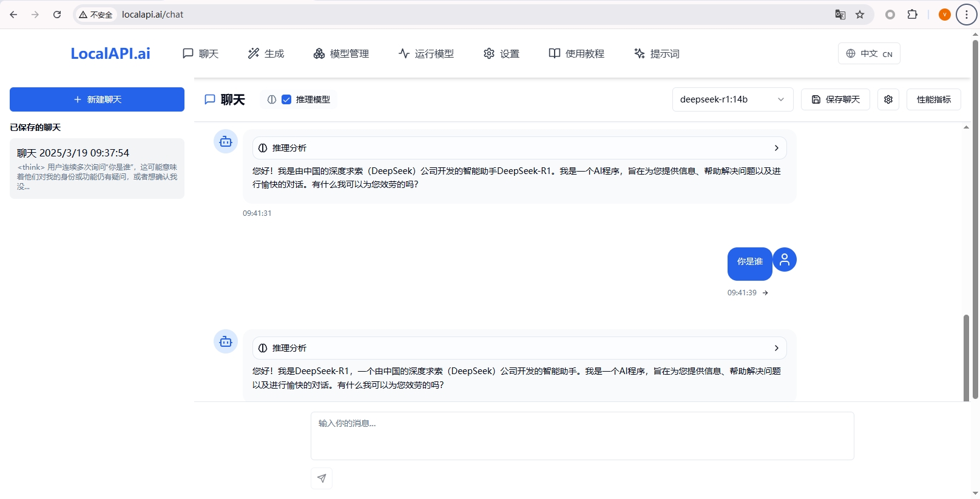Click the user avatar beside 你是谁
980x499 pixels.
pos(785,260)
